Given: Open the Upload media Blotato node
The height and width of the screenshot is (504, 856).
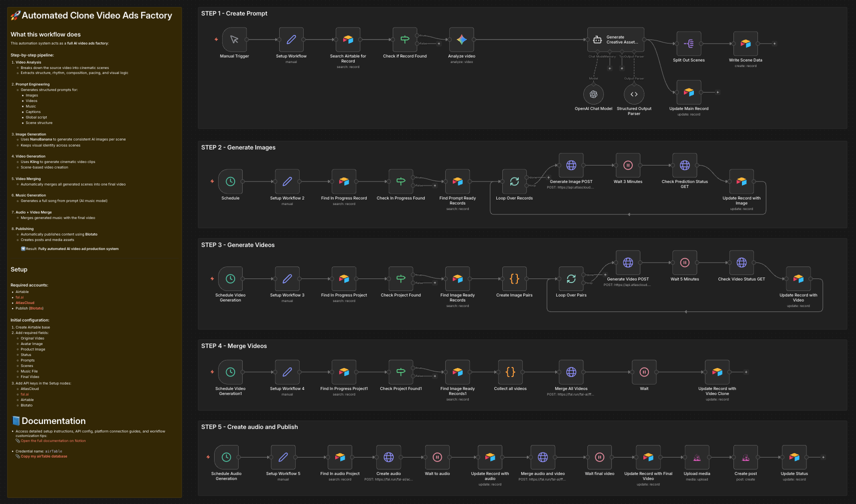Looking at the screenshot, I should tap(696, 457).
